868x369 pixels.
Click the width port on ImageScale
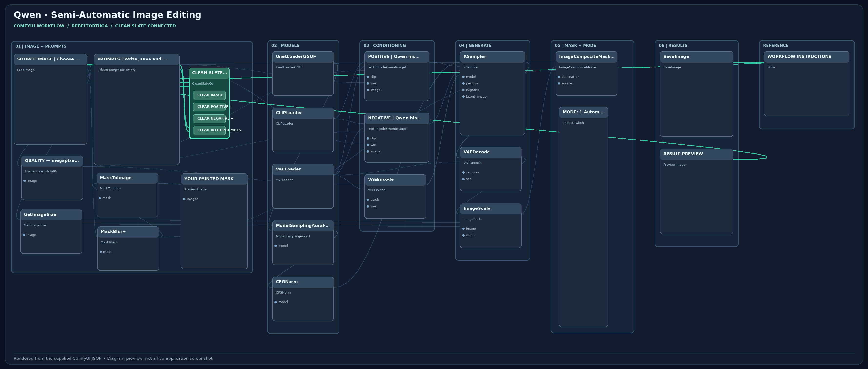(x=463, y=236)
